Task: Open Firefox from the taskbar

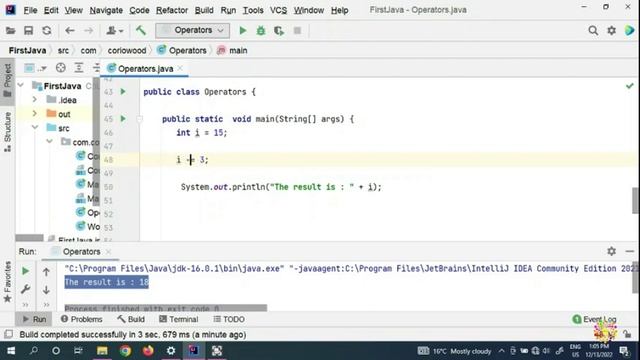Action: 148,351
